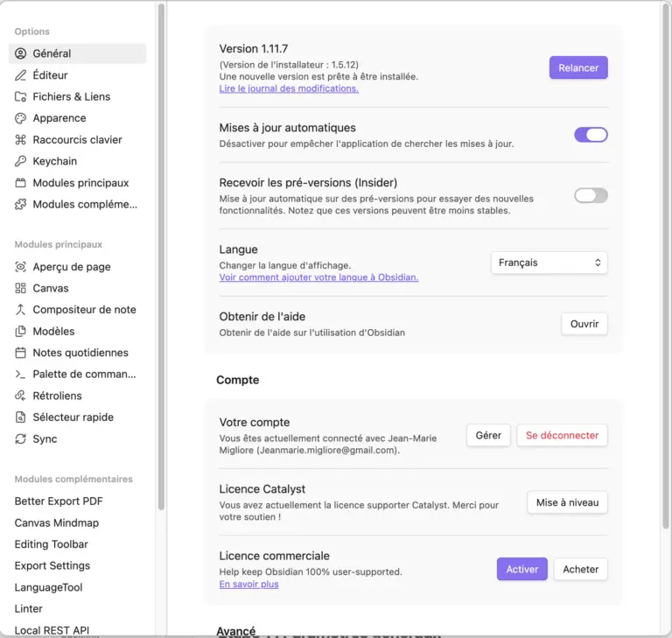Disable the Mises à jour automatiques toggle
The width and height of the screenshot is (672, 638).
(591, 135)
